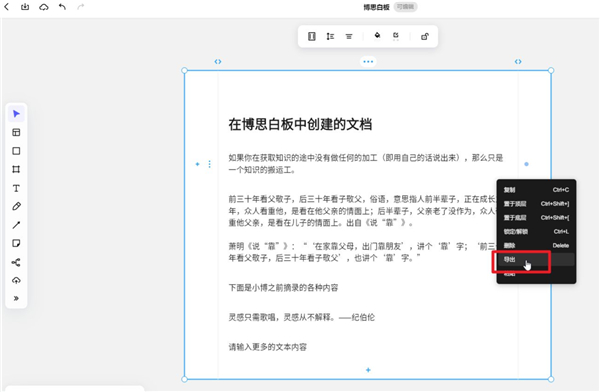Image resolution: width=600 pixels, height=392 pixels.
Task: Select the Text (T) tool
Action: pyautogui.click(x=16, y=188)
